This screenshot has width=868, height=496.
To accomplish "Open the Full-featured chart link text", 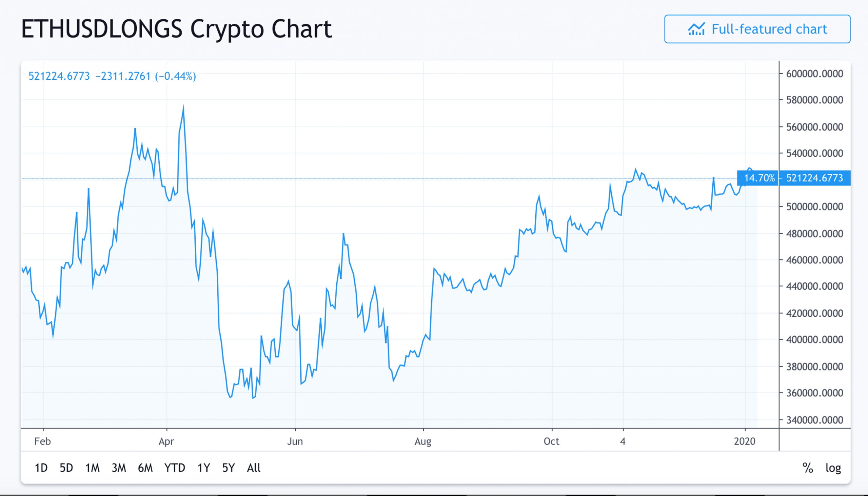I will (x=769, y=29).
